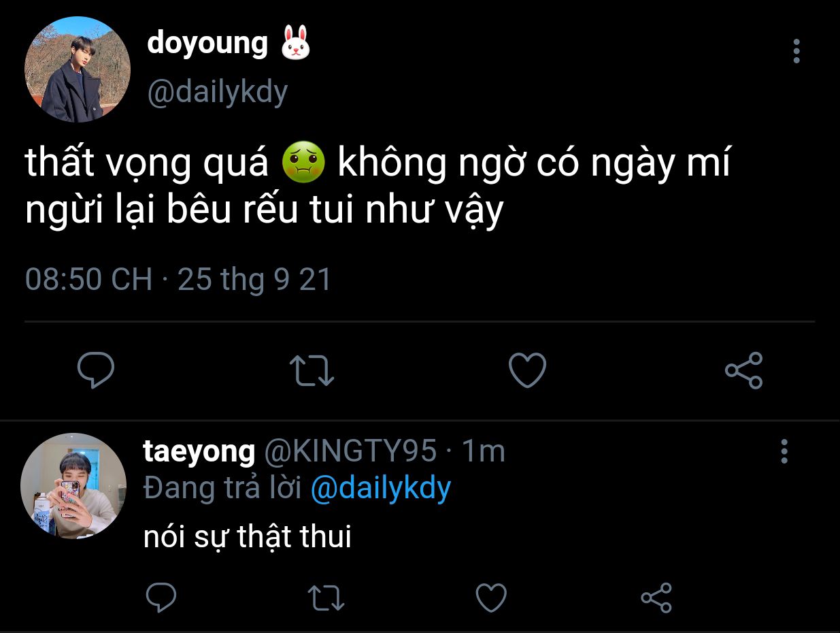Open the reply bubble on doyoung's tweet
This screenshot has height=633, width=840.
pyautogui.click(x=95, y=370)
